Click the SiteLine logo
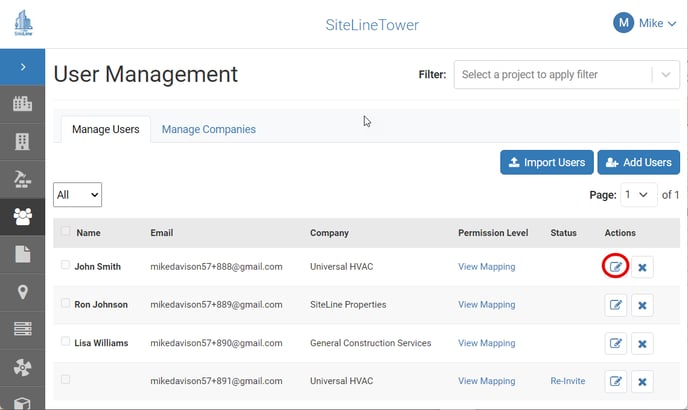The height and width of the screenshot is (410, 688). pos(23,23)
